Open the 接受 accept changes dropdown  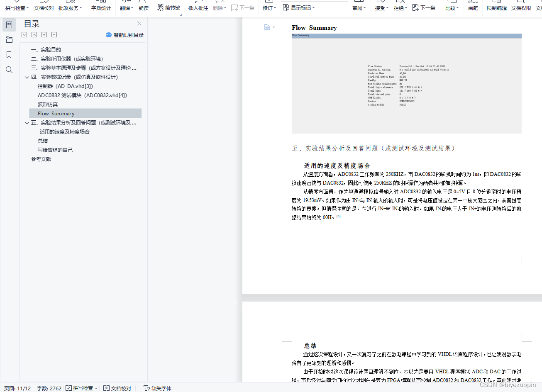pos(380,7)
